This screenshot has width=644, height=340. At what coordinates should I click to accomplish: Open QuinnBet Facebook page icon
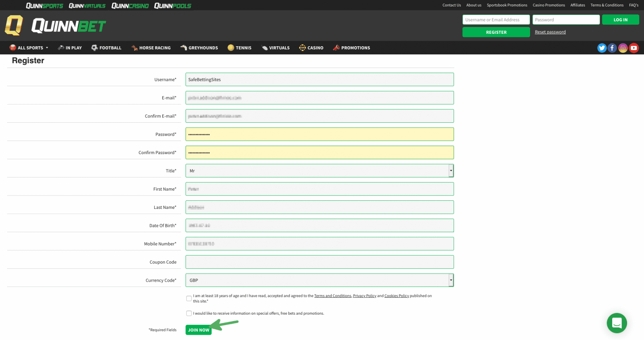pyautogui.click(x=612, y=48)
